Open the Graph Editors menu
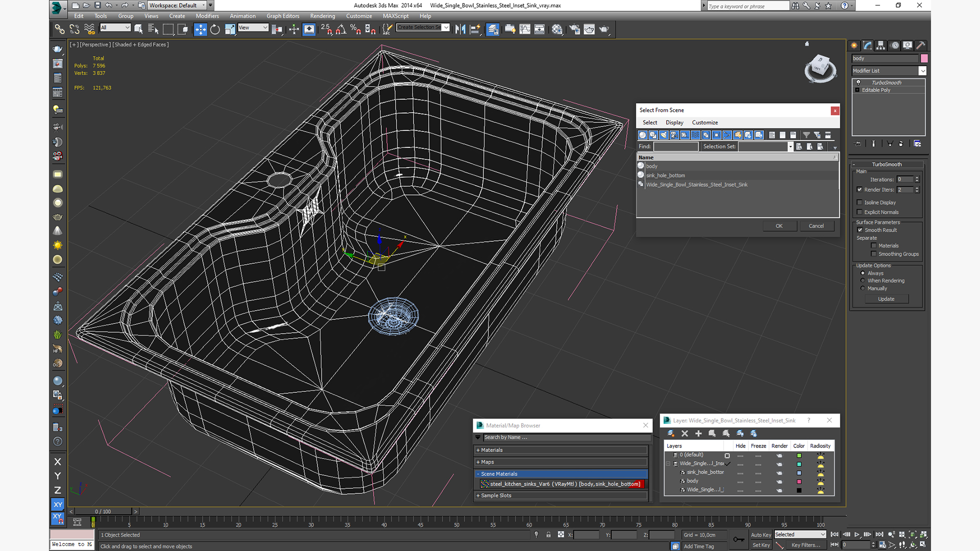Image resolution: width=980 pixels, height=551 pixels. [283, 16]
